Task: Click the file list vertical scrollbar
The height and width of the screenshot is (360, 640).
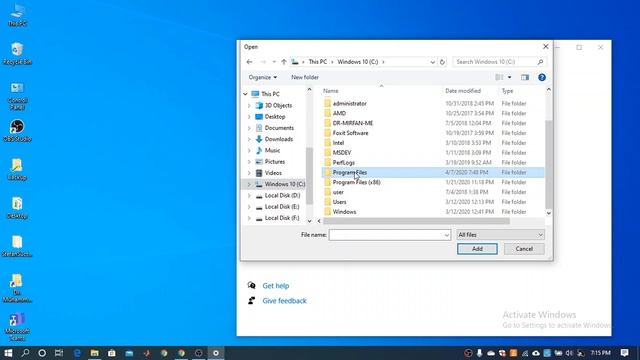Action: click(549, 164)
